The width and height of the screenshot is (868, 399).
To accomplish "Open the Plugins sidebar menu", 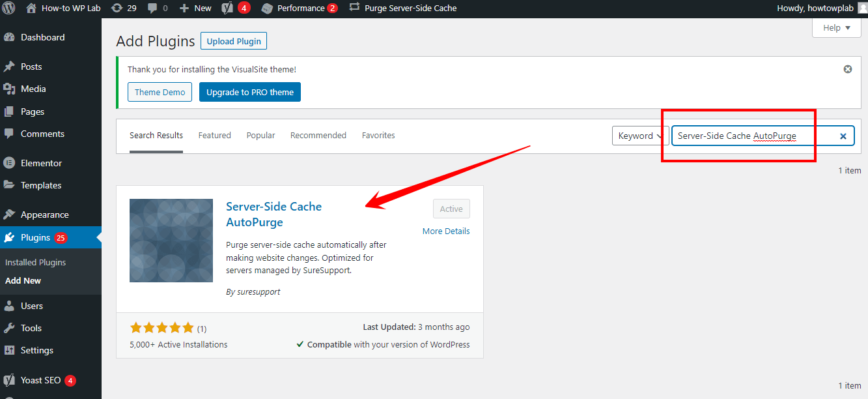I will (x=51, y=237).
